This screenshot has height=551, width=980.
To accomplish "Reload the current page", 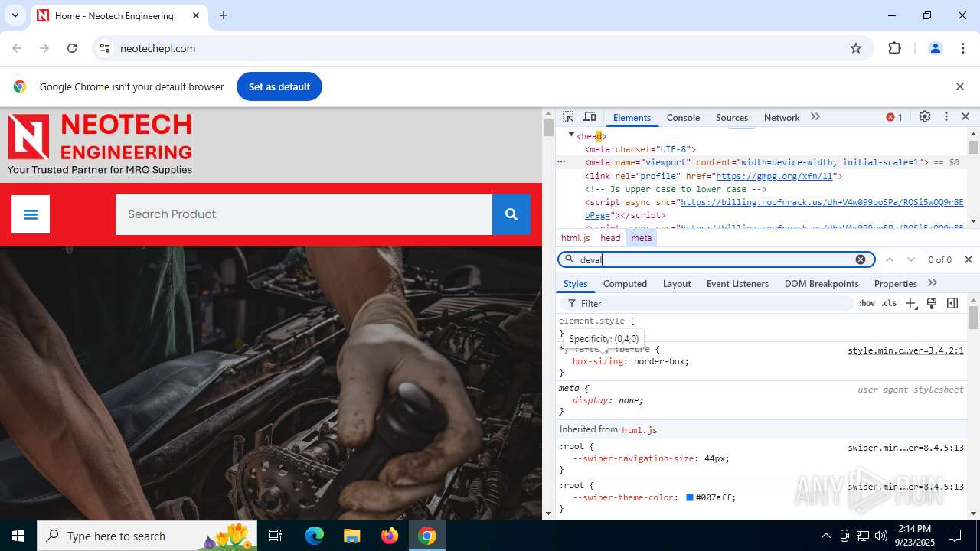I will [x=72, y=48].
